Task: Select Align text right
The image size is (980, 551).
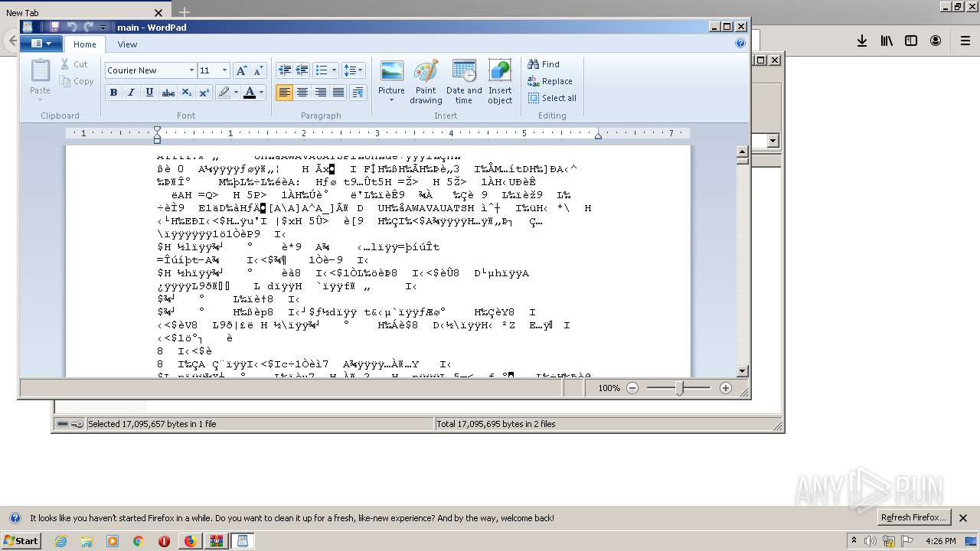Action: click(x=321, y=93)
